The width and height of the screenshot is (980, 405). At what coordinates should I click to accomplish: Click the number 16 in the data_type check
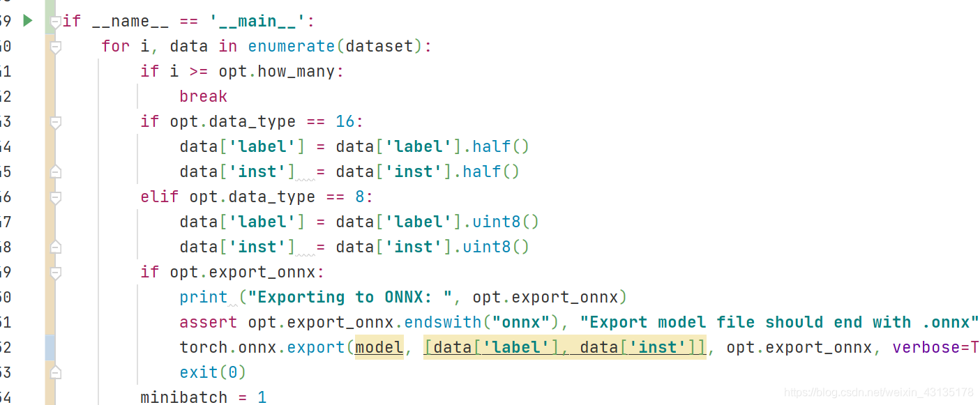pos(345,121)
